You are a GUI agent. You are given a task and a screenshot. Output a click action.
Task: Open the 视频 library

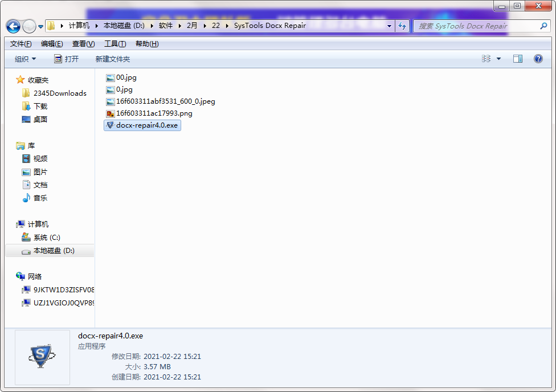pos(40,159)
